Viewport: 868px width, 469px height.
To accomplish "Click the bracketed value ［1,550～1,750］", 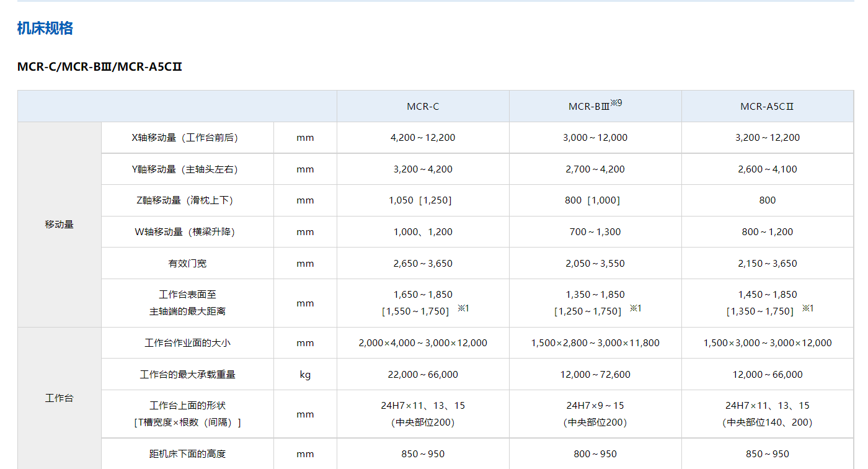I will point(415,311).
